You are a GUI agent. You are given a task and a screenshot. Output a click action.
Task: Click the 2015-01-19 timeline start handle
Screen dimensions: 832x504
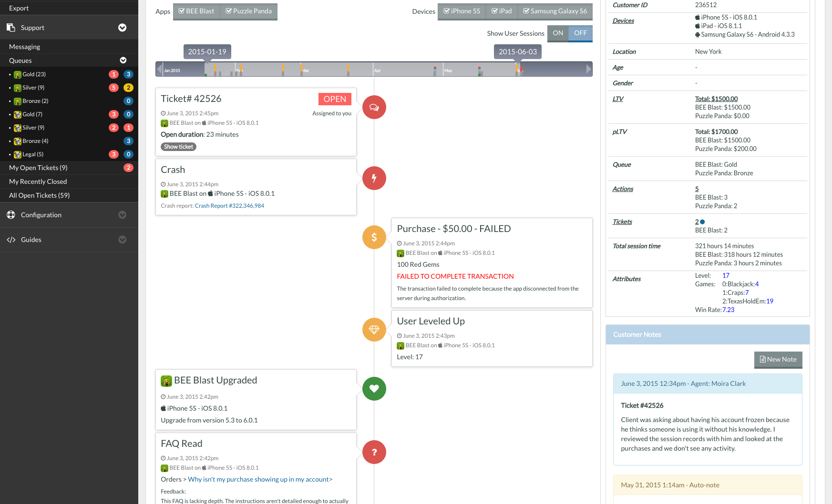207,51
